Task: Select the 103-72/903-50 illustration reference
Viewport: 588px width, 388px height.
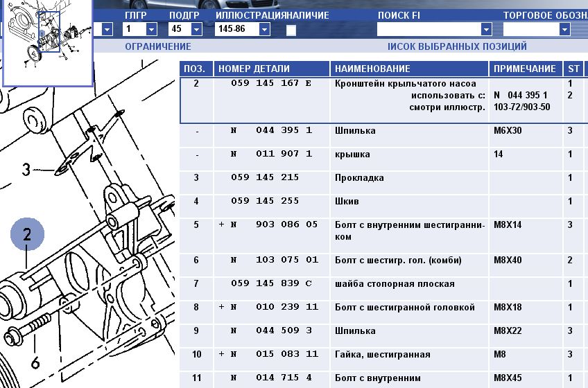Action: point(521,107)
